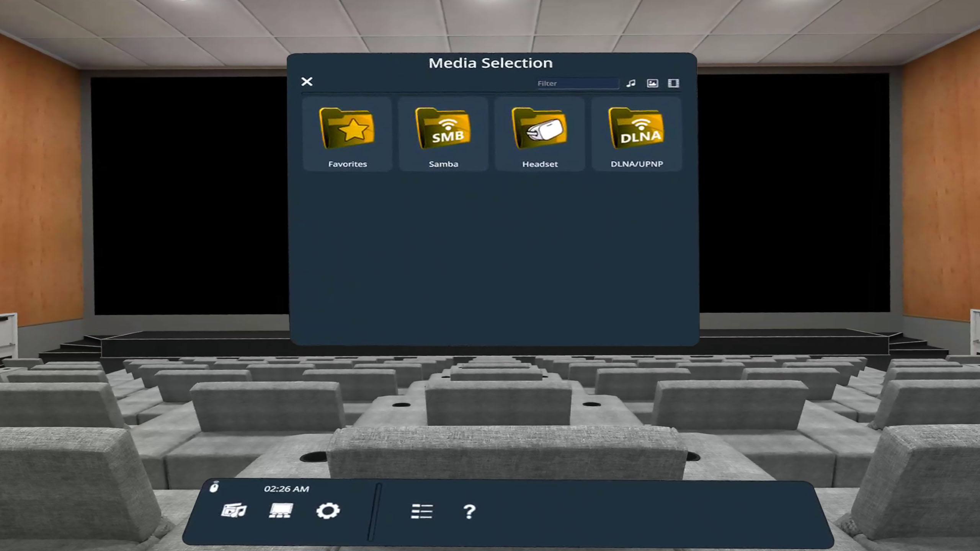This screenshot has width=980, height=551.
Task: Close the Media Selection panel
Action: click(x=307, y=82)
